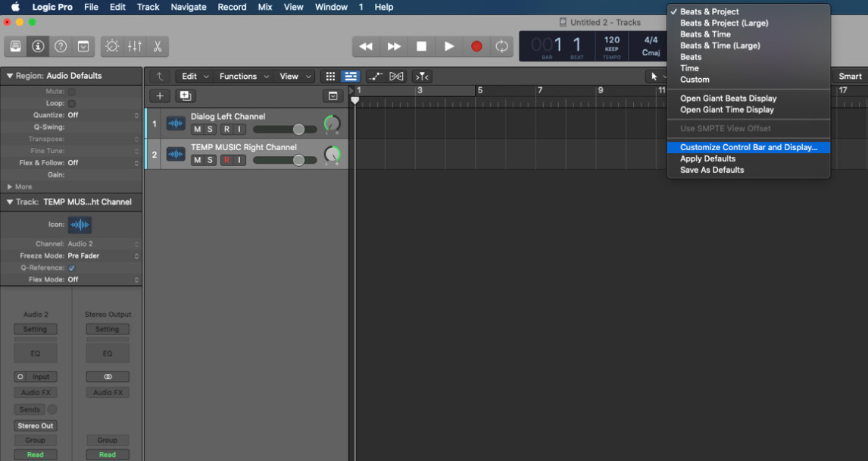The width and height of the screenshot is (868, 461).
Task: Open the Functions menu in tracks area
Action: [244, 77]
